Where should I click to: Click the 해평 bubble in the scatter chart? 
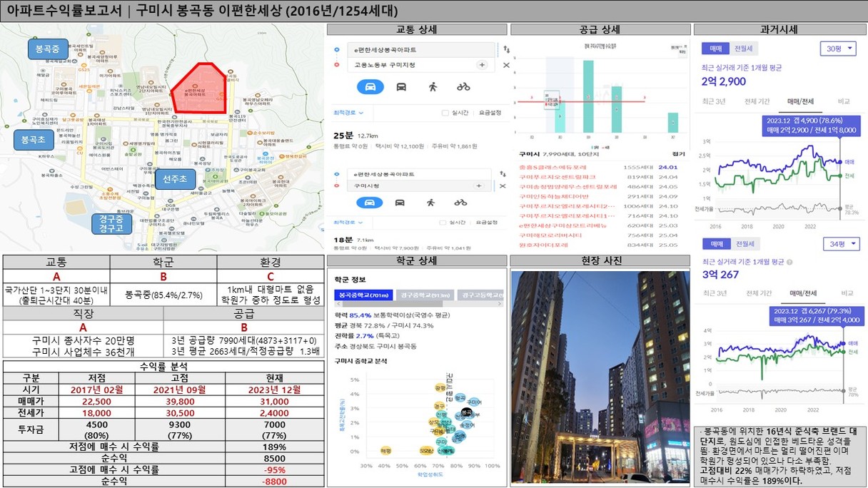(386, 451)
